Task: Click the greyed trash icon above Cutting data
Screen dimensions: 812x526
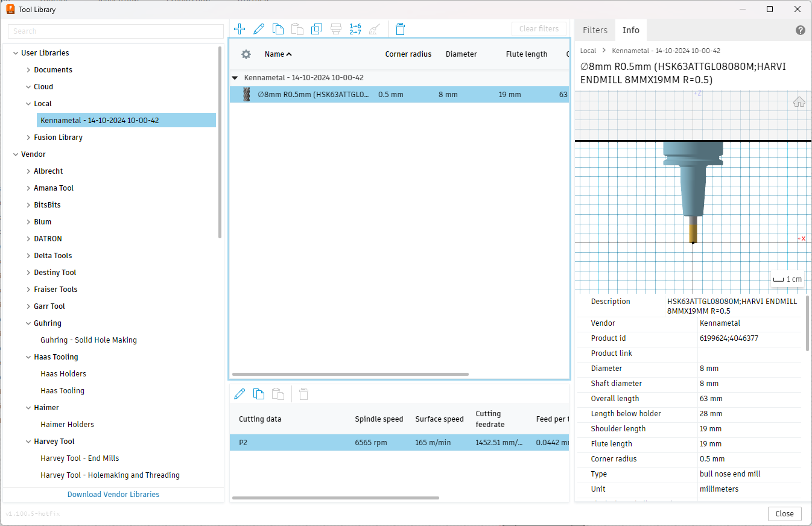Action: (304, 394)
